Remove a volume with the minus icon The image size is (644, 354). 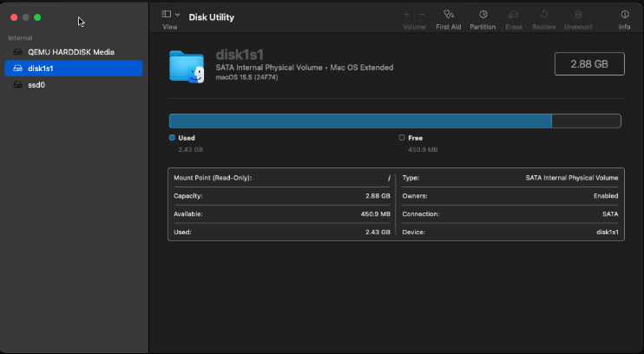(x=422, y=15)
